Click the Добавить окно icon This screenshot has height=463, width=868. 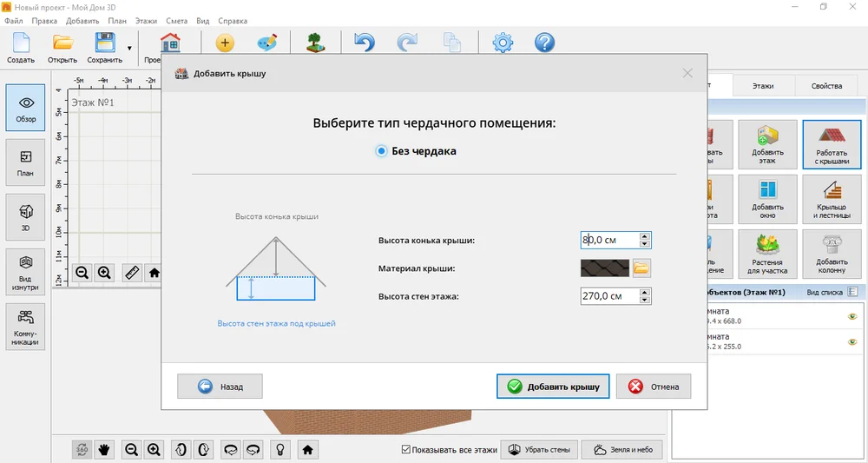(767, 200)
